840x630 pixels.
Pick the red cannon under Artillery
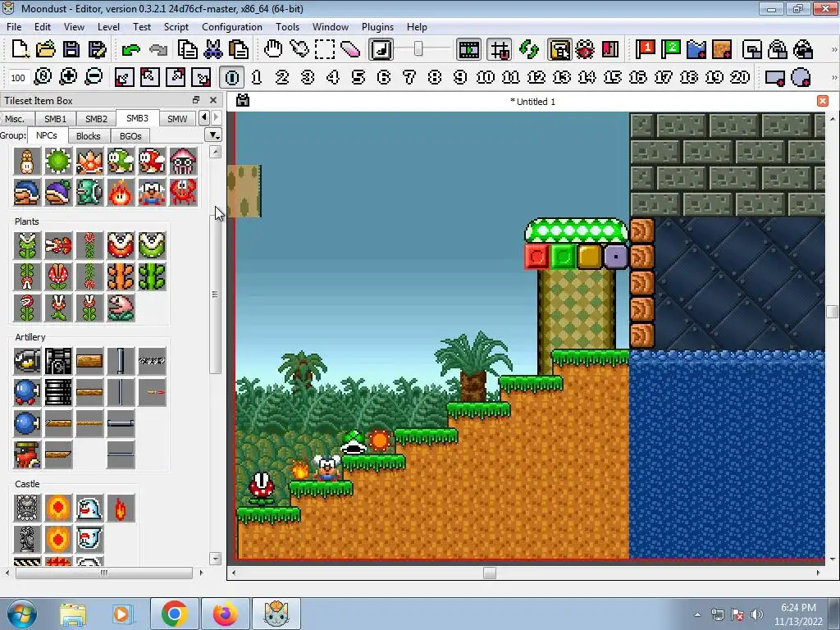tap(27, 454)
